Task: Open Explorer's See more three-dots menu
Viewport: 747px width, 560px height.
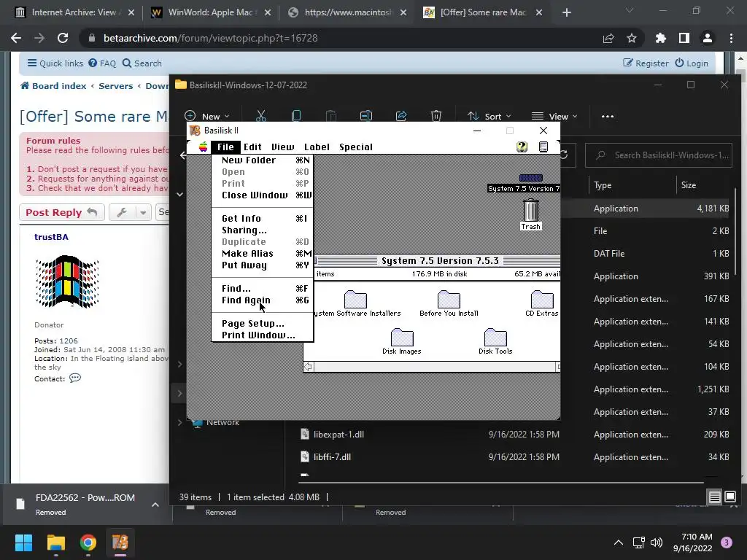Action: click(608, 116)
